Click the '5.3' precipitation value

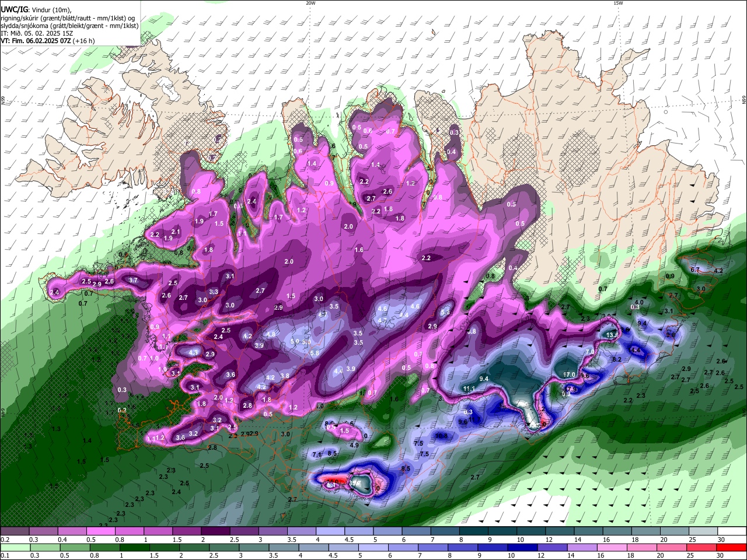pyautogui.click(x=445, y=313)
